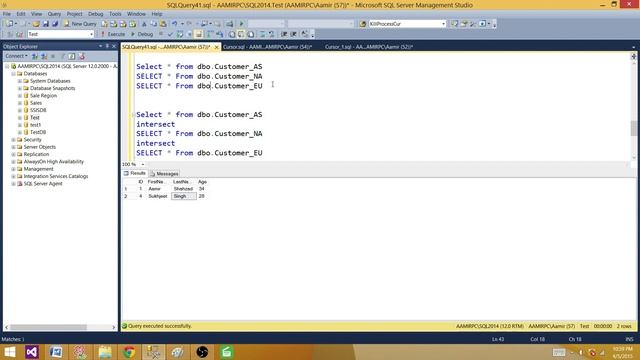Click the editor vertical scrollbar thumb

click(x=633, y=128)
